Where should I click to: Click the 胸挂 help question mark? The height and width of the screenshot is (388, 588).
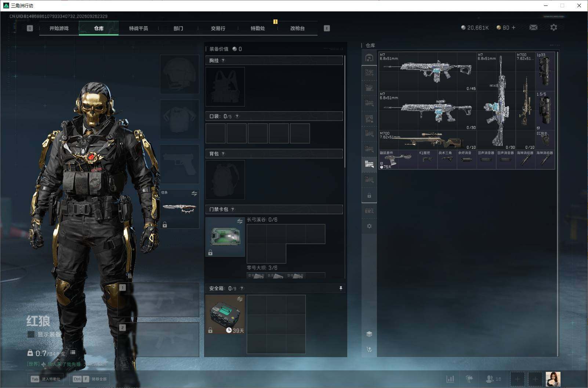click(x=223, y=60)
